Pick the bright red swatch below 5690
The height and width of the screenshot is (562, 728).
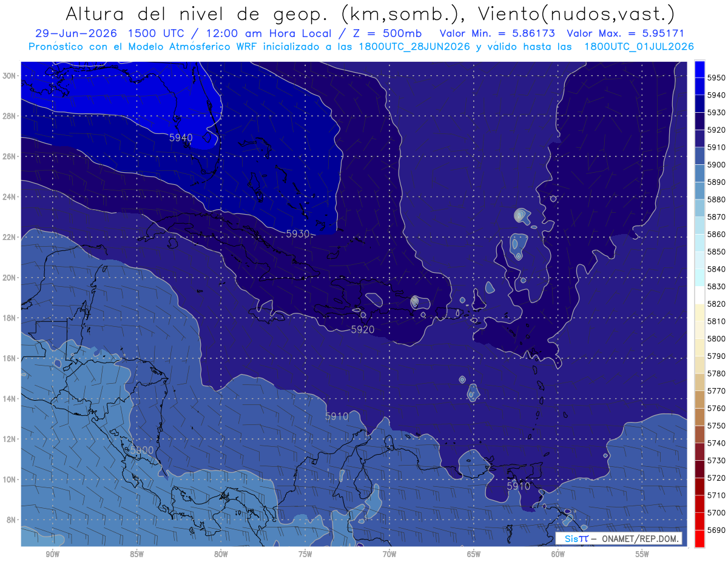(x=699, y=539)
